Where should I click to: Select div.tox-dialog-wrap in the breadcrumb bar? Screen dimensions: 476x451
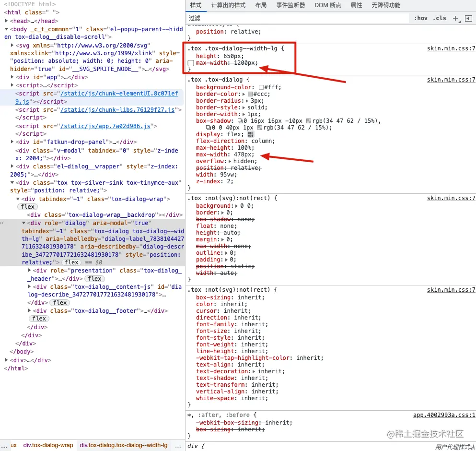(48, 445)
